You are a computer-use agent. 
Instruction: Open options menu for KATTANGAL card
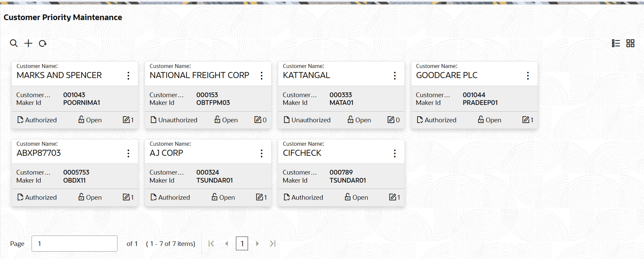click(395, 76)
